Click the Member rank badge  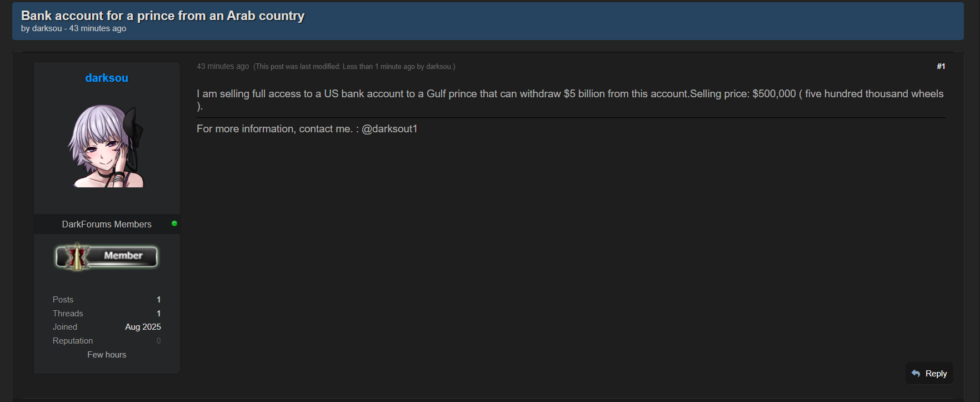coord(107,256)
